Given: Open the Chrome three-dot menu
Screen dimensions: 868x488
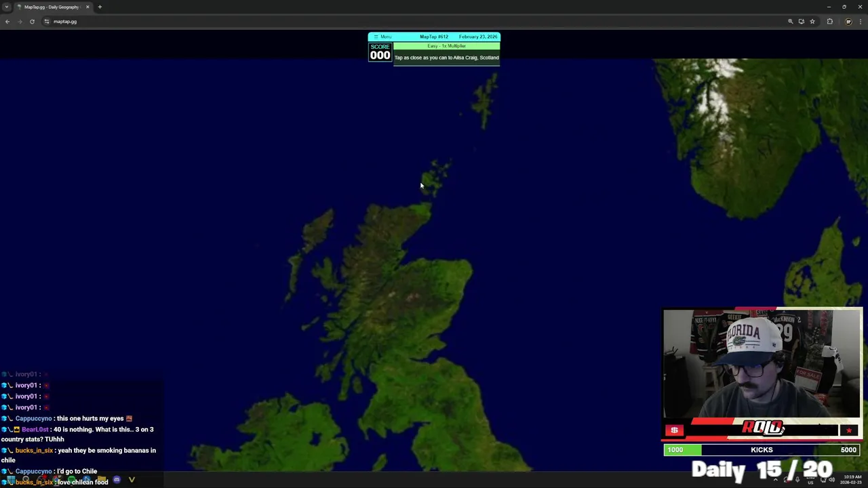Looking at the screenshot, I should pyautogui.click(x=861, y=22).
